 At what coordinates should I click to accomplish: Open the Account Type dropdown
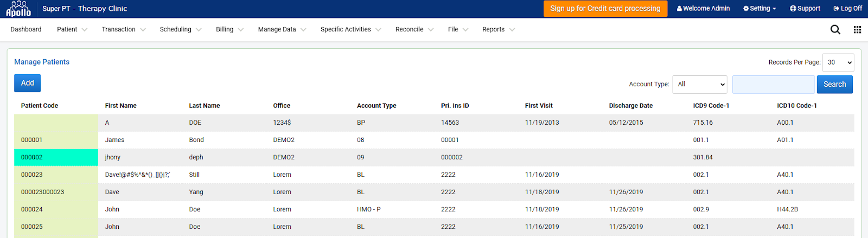[700, 85]
